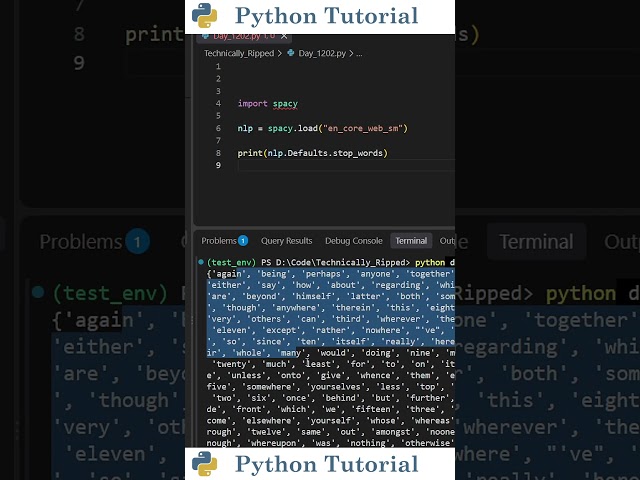The image size is (640, 480).
Task: Switch to the Problems panel tab
Action: pyautogui.click(x=219, y=241)
